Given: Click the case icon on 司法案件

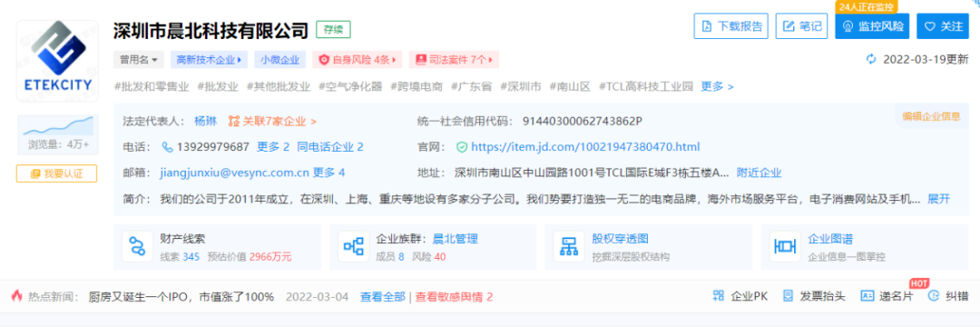Looking at the screenshot, I should [x=420, y=60].
